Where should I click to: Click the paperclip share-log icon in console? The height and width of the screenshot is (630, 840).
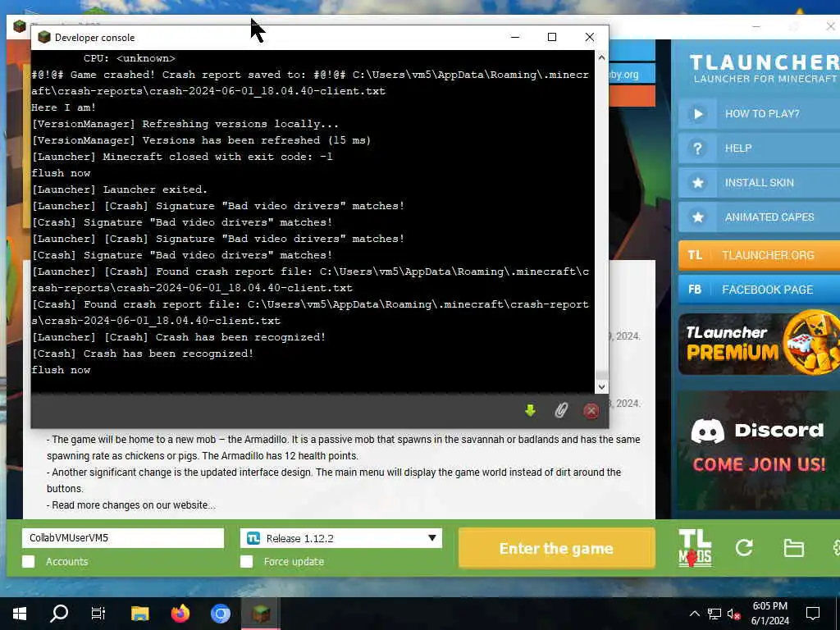click(561, 411)
